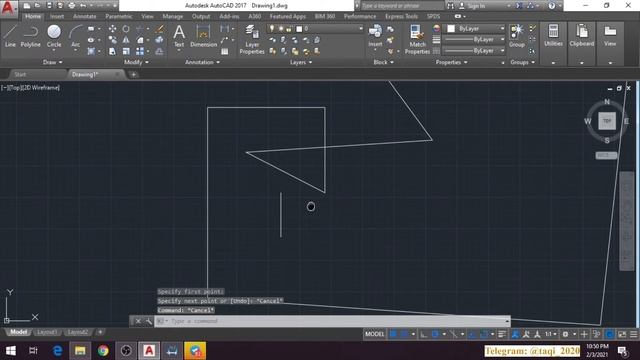Click the TOP face of the ViewCube
Image resolution: width=640 pixels, height=360 pixels.
tap(607, 121)
